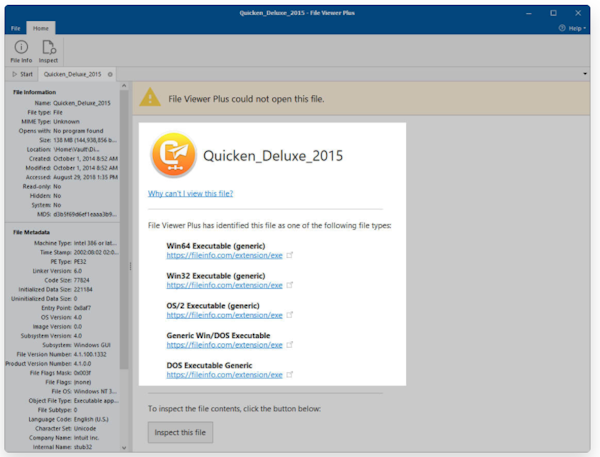Click sidebar scroll up arrow
Screen dimensions: 600x457
pyautogui.click(x=124, y=86)
